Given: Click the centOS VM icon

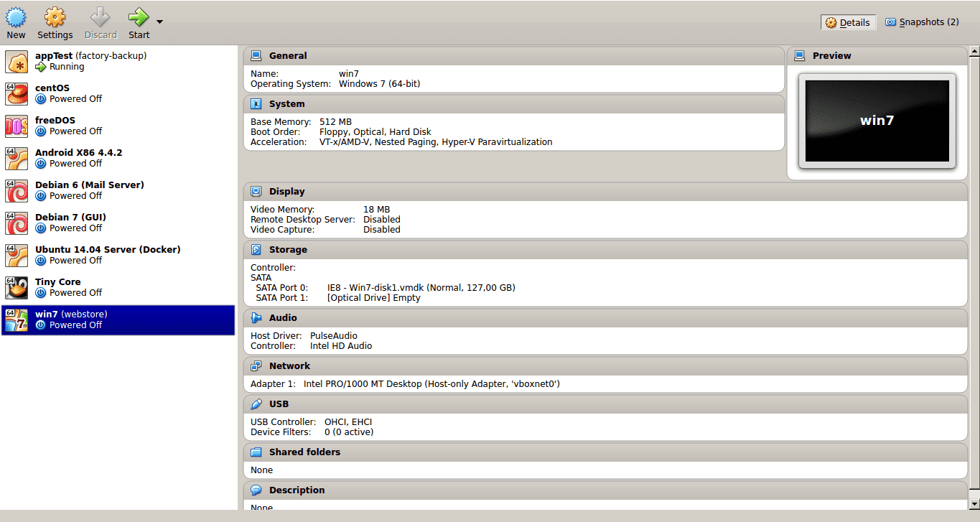Looking at the screenshot, I should [17, 93].
